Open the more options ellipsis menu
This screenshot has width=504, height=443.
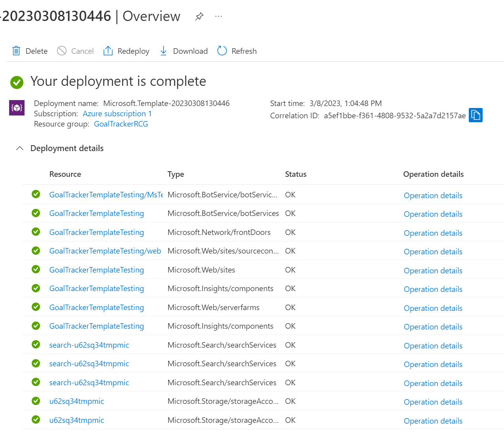[218, 16]
